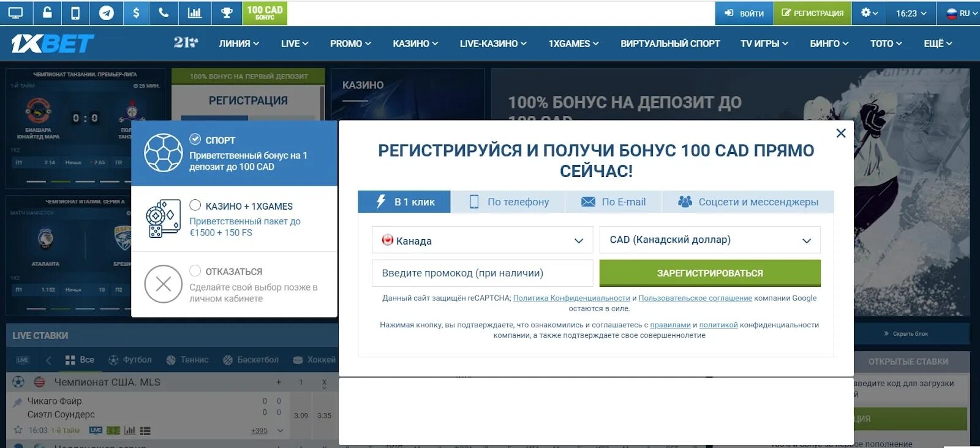This screenshot has height=448, width=980.
Task: Click the left arrow in sports filters
Action: click(48, 360)
